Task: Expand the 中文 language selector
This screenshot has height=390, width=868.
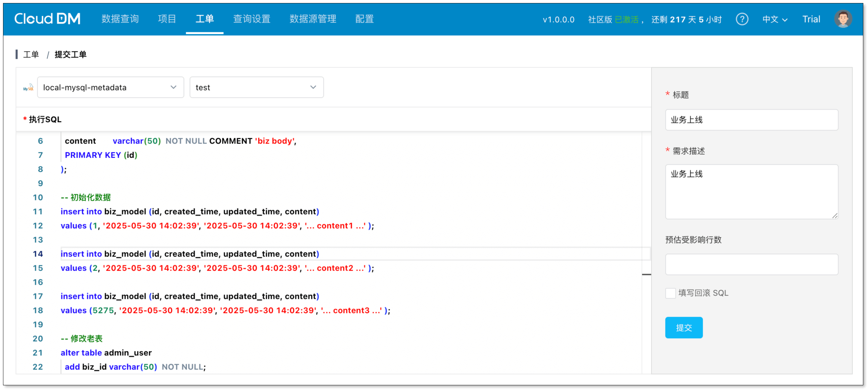Action: (775, 19)
